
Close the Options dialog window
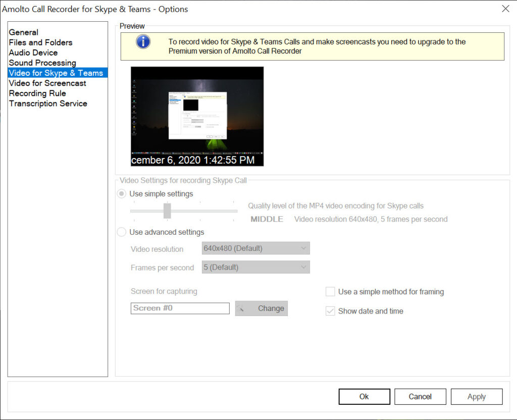(505, 9)
